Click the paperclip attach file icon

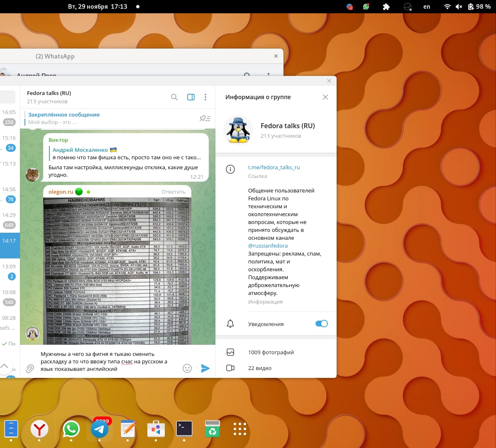(30, 368)
